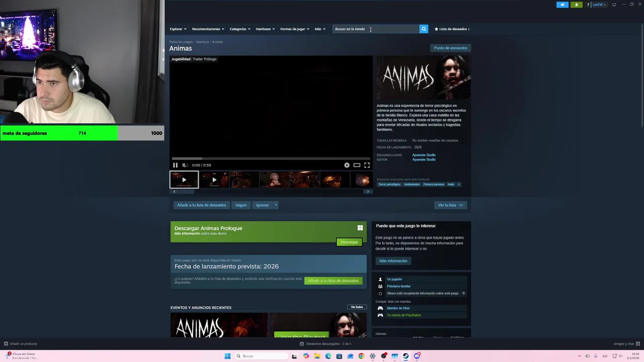The image size is (644, 362).
Task: Enter fullscreen on the trailer player
Action: pyautogui.click(x=367, y=165)
